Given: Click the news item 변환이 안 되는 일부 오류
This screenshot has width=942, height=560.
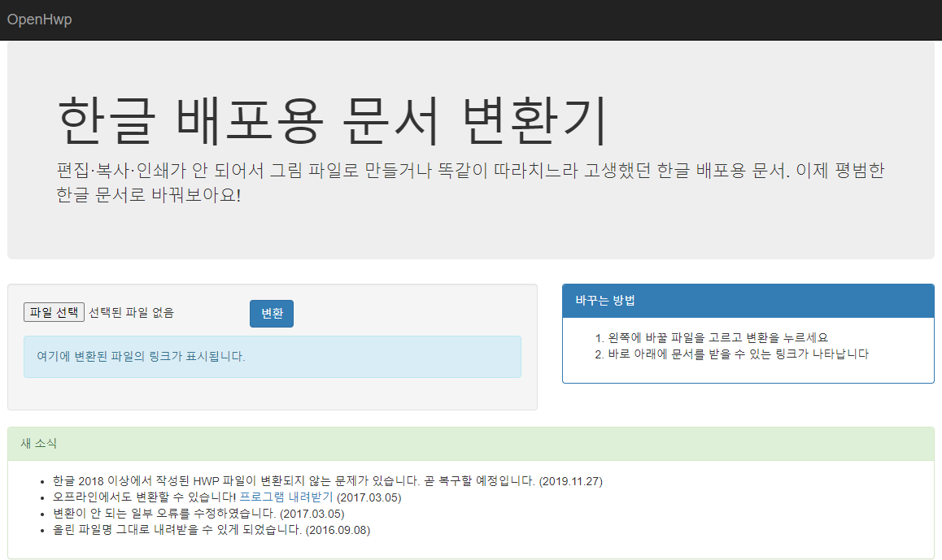Looking at the screenshot, I should pyautogui.click(x=198, y=514).
